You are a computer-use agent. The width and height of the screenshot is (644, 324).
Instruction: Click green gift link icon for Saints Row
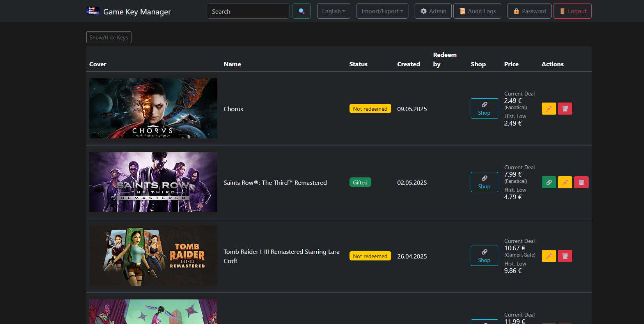coord(549,182)
